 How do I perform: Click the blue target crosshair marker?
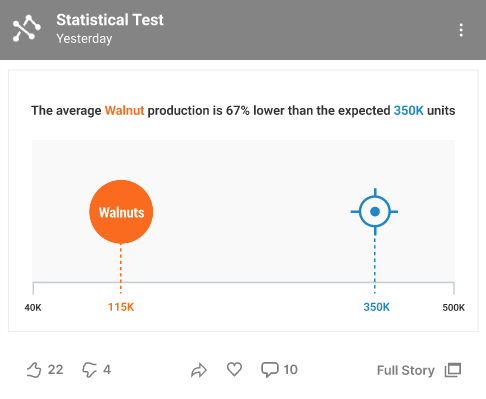tap(375, 211)
